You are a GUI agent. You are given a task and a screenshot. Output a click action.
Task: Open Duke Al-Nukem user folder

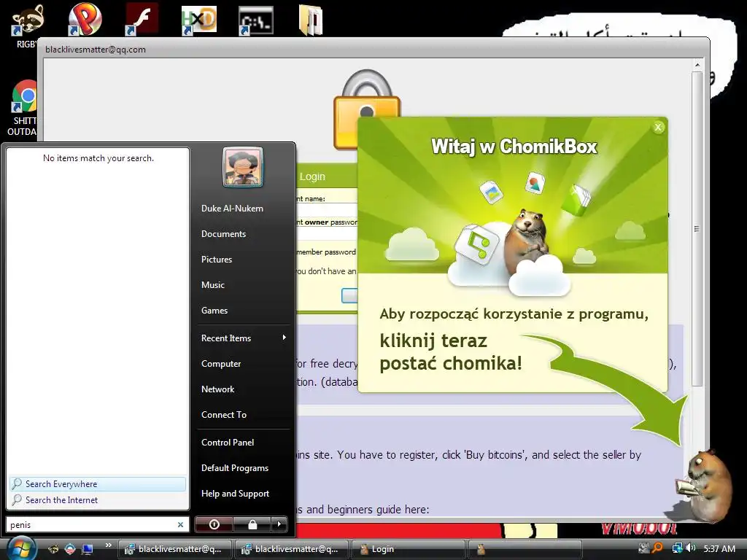pyautogui.click(x=232, y=209)
